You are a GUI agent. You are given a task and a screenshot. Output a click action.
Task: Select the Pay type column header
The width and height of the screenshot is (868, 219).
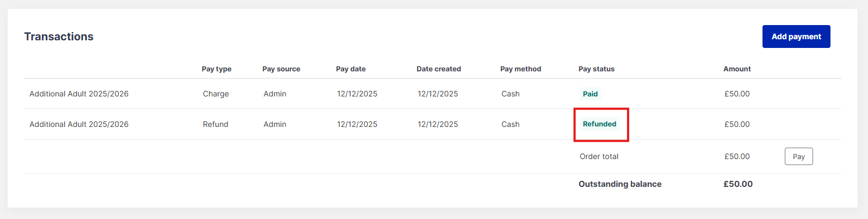[x=216, y=69]
